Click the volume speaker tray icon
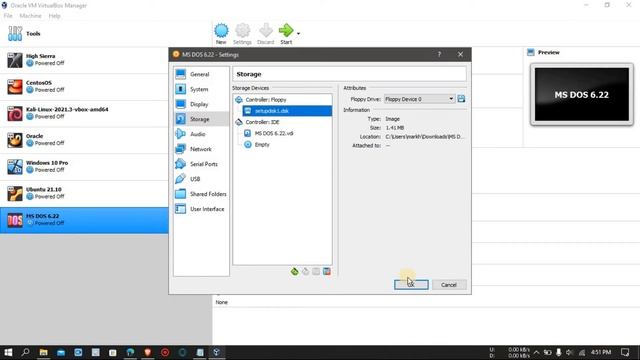 tap(570, 352)
